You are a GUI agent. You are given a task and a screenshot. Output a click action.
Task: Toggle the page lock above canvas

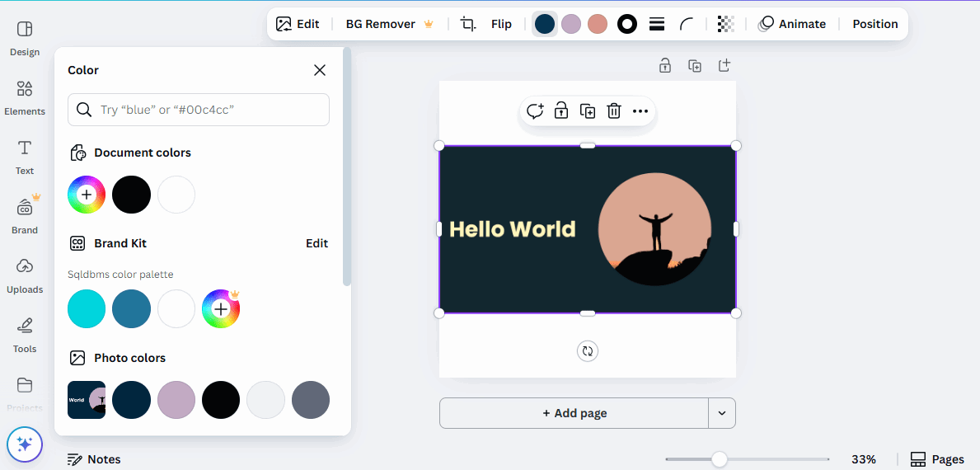point(665,66)
